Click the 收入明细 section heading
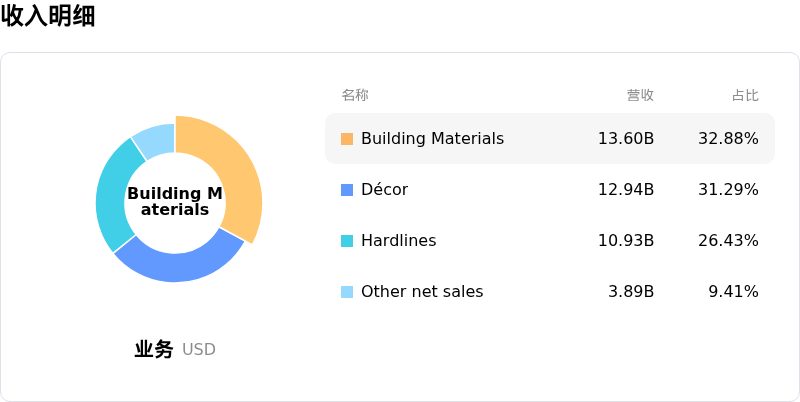 [48, 16]
